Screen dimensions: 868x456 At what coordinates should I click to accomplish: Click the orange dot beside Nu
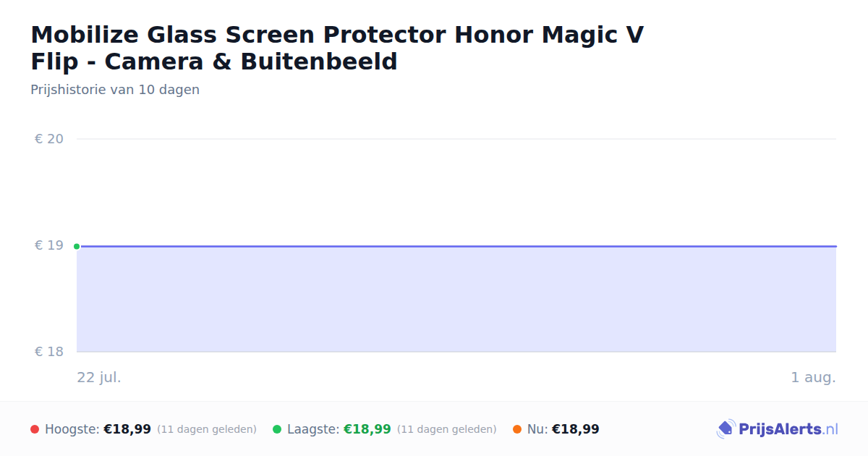(517, 429)
